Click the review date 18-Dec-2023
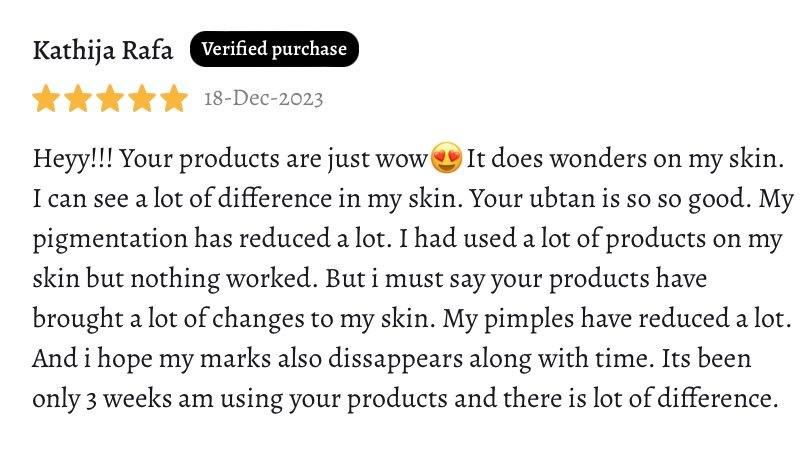Image resolution: width=810 pixels, height=450 pixels. coord(263,98)
